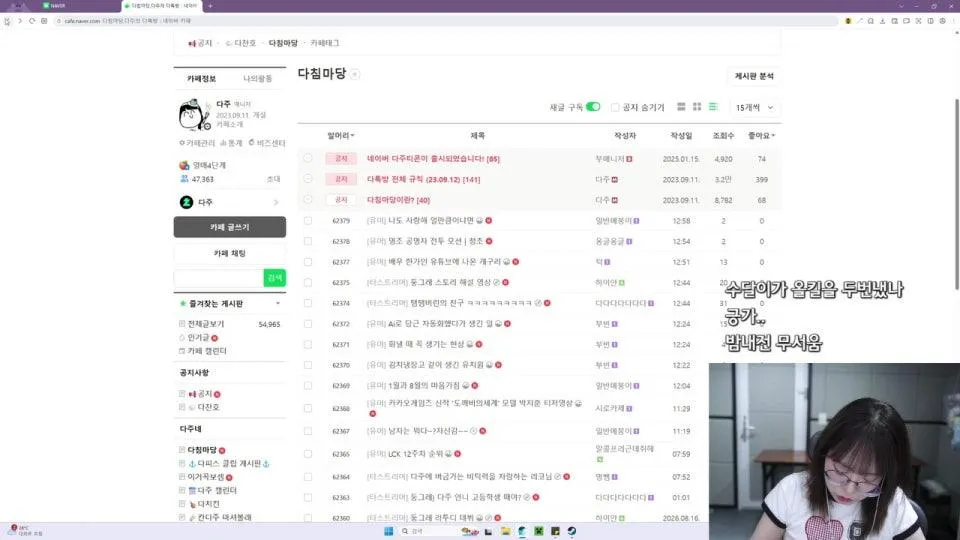Expand the 다주 channel row chevron

click(276, 202)
